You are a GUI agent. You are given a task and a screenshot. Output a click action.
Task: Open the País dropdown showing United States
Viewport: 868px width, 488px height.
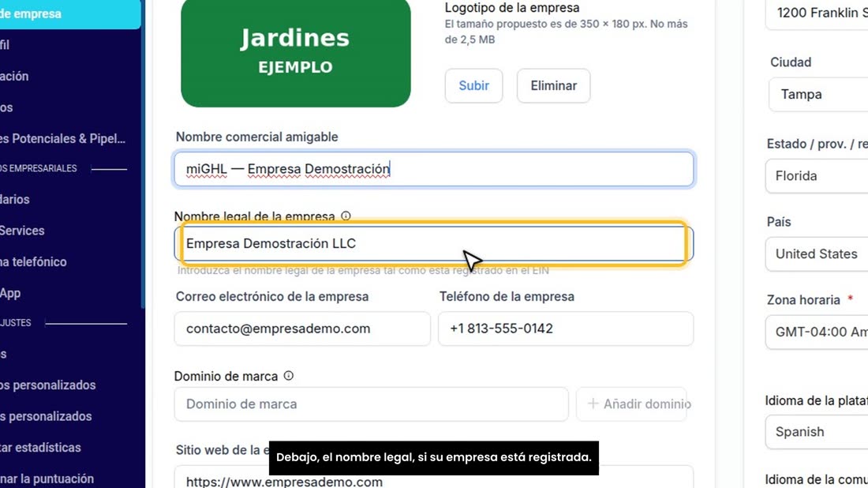(x=817, y=253)
